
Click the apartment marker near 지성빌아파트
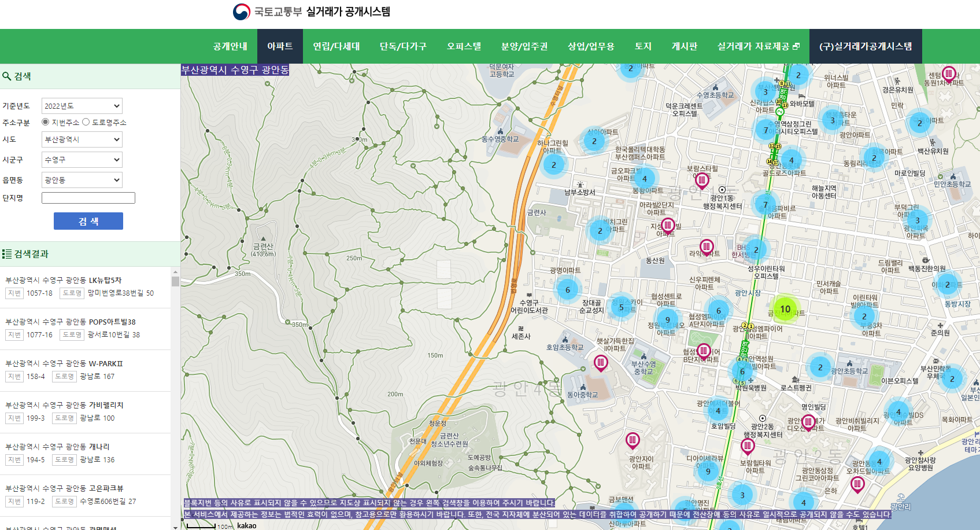click(668, 225)
